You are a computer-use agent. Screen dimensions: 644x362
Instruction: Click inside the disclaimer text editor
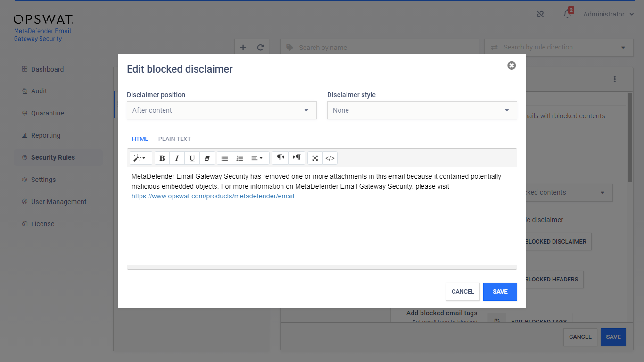click(x=322, y=216)
